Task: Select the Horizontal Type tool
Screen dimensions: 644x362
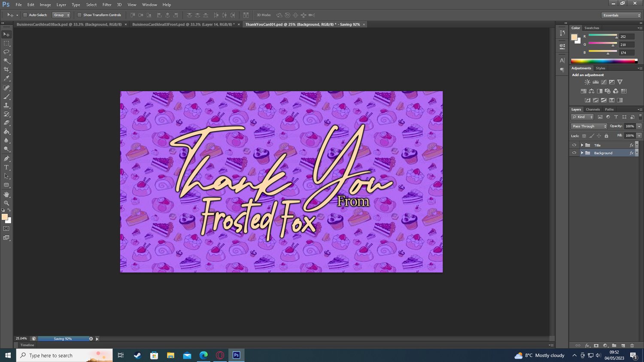Action: pyautogui.click(x=6, y=167)
